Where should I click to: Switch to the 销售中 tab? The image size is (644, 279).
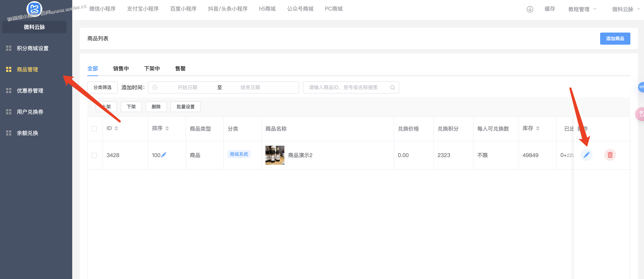tap(121, 68)
